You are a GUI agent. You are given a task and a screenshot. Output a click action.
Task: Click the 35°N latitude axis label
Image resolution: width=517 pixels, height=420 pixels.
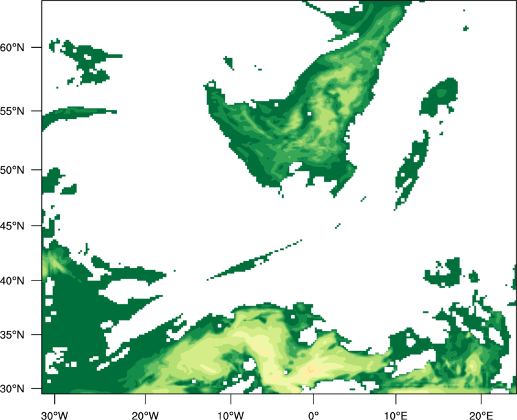pos(12,335)
